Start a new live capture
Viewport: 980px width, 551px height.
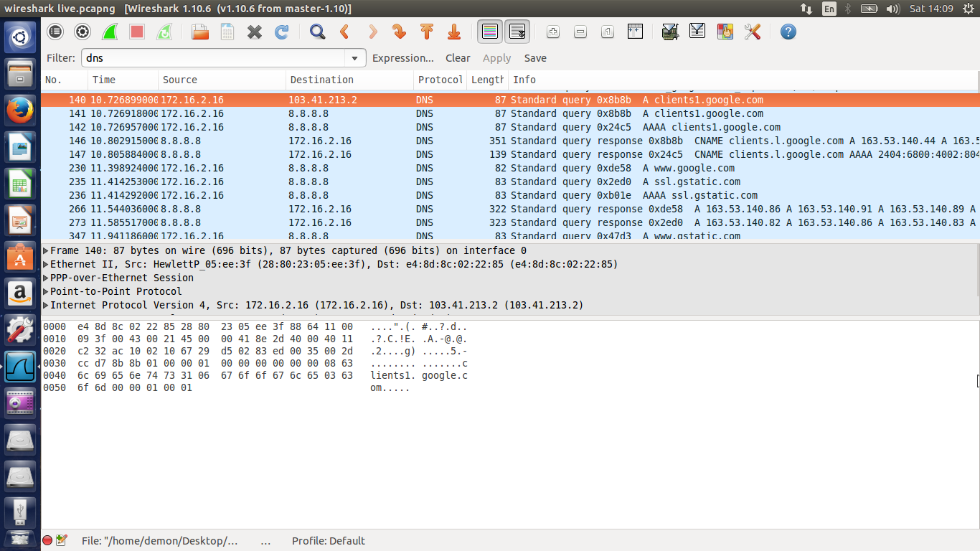109,32
